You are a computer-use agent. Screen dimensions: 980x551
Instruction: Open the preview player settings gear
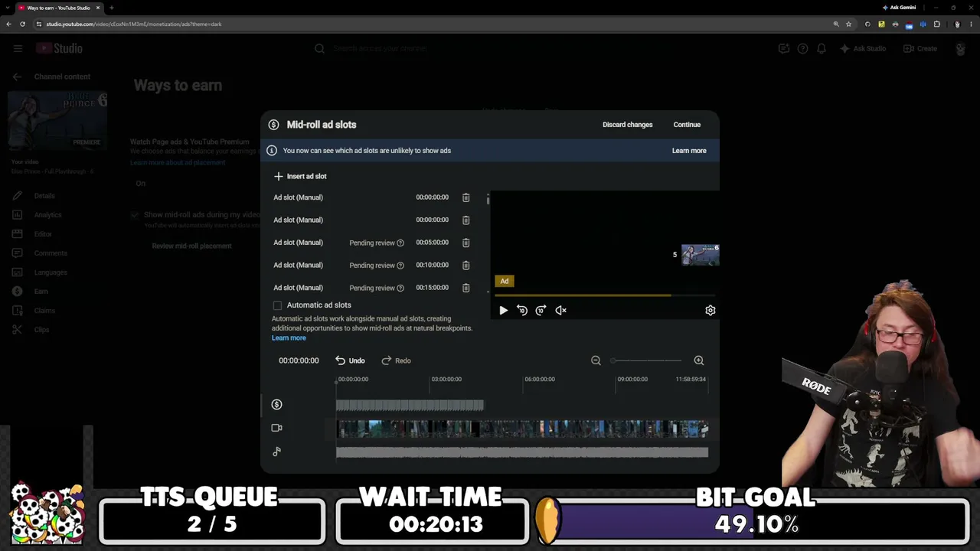tap(710, 310)
